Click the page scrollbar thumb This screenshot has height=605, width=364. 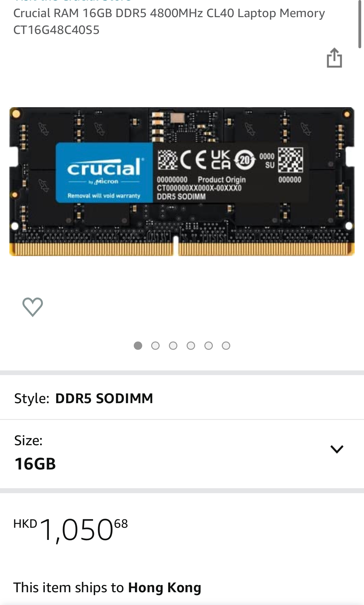click(x=360, y=24)
